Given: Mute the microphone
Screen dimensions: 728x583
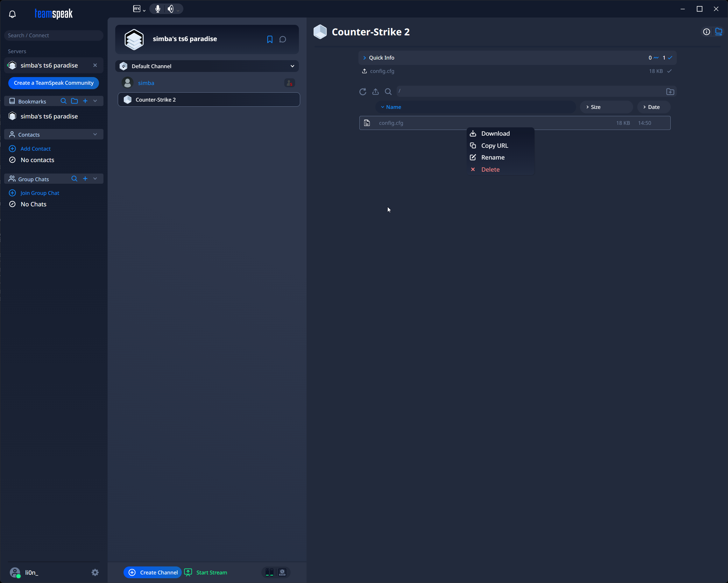Looking at the screenshot, I should click(x=158, y=9).
